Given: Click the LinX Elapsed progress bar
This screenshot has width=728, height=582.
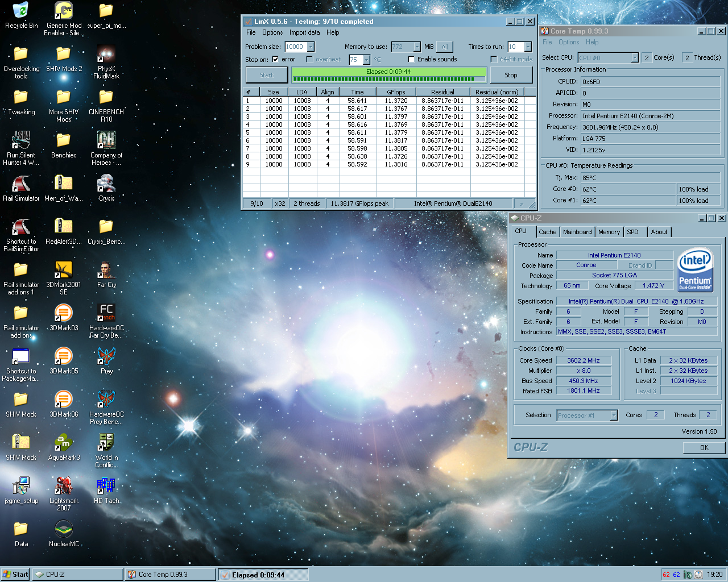Looking at the screenshot, I should coord(388,75).
